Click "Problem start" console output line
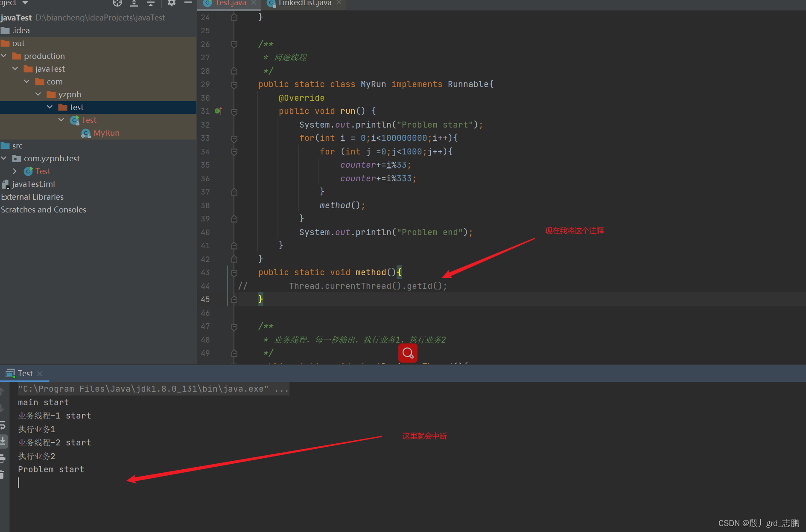The width and height of the screenshot is (806, 532). [x=51, y=469]
